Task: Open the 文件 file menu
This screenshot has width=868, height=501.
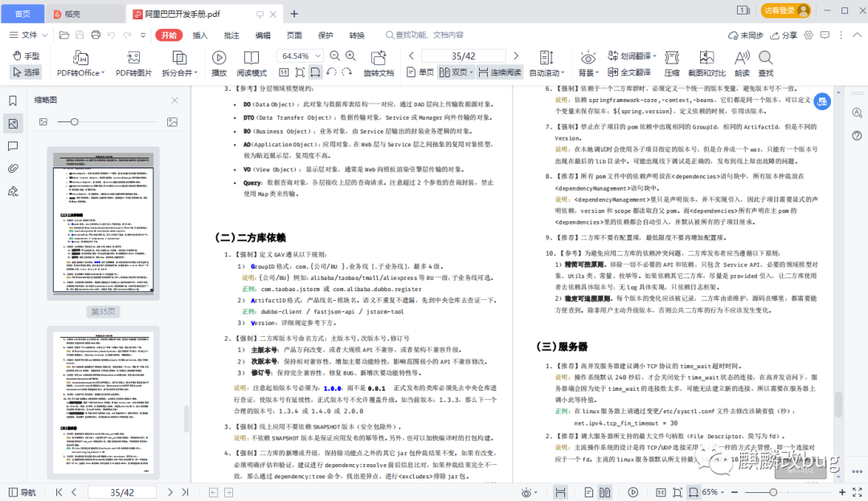Action: (x=29, y=35)
